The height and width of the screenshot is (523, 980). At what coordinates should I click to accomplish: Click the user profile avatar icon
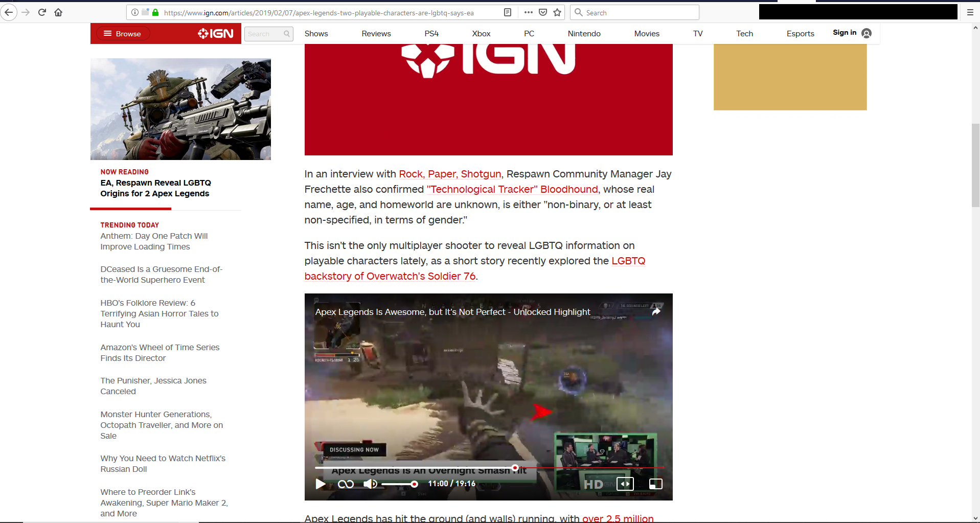[x=867, y=33]
